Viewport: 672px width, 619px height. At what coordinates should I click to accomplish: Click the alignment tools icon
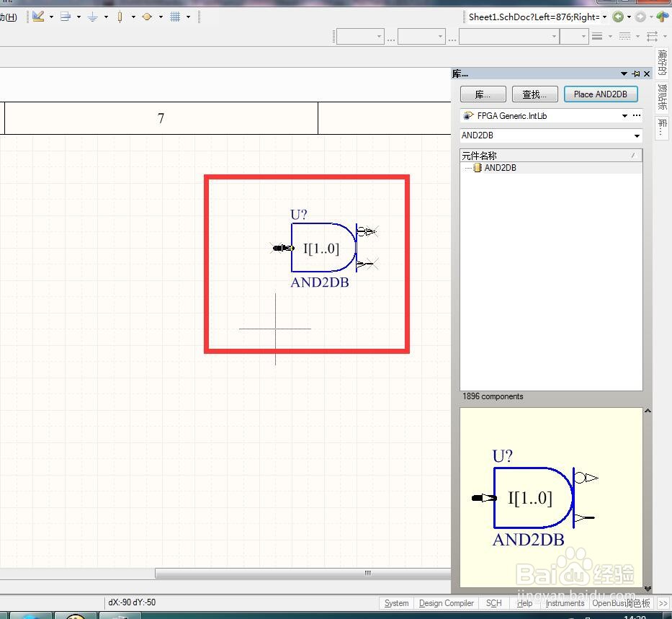coord(66,17)
